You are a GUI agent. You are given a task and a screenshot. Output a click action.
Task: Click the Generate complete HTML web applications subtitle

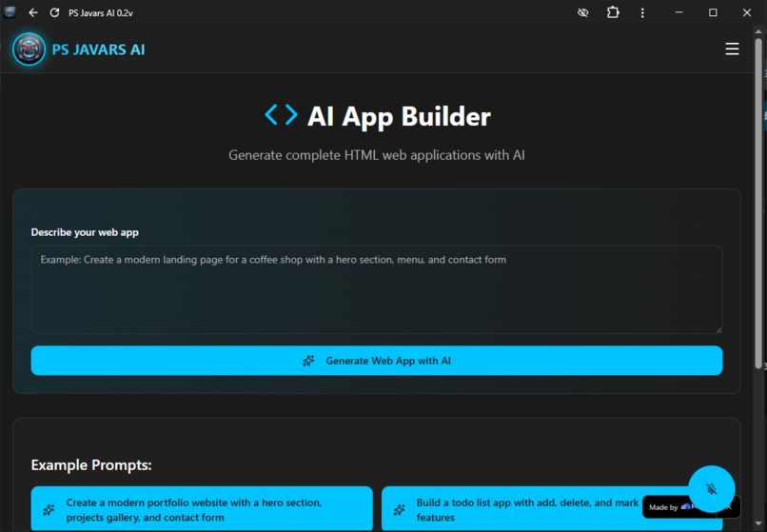click(x=377, y=155)
